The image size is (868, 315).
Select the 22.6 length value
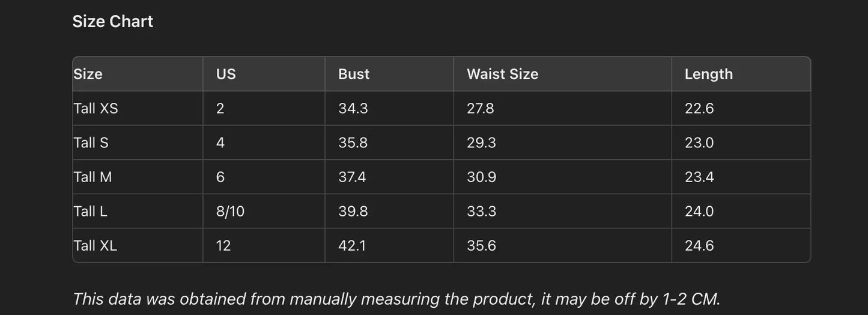[699, 108]
